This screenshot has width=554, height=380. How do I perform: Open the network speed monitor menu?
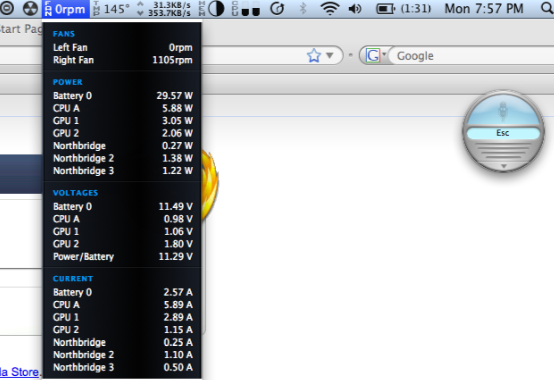click(164, 9)
